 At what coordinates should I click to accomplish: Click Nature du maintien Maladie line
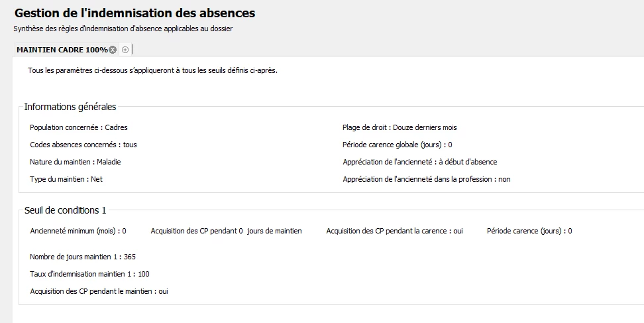(x=75, y=162)
